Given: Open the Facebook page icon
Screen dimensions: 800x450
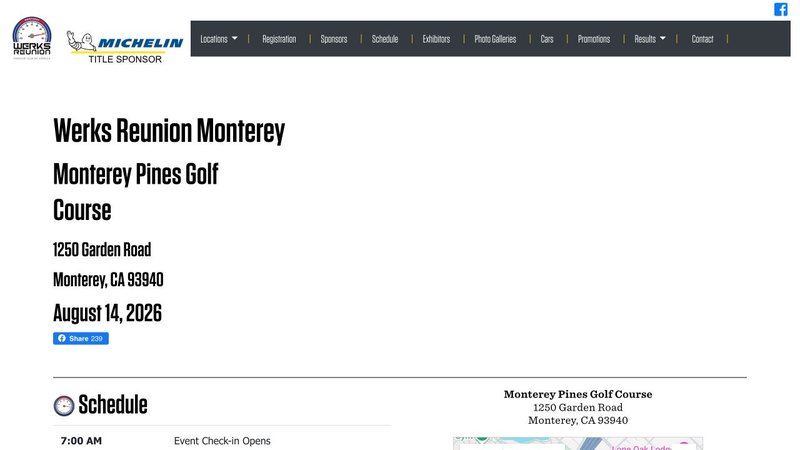Looking at the screenshot, I should coord(781,9).
